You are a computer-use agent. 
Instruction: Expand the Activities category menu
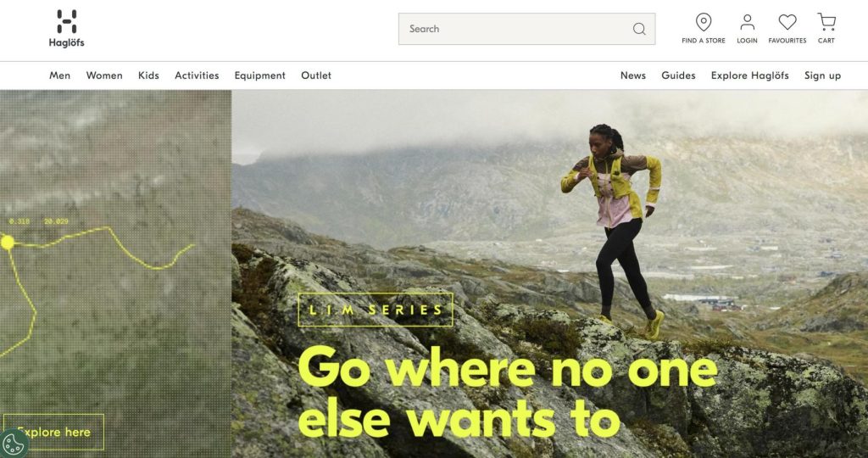[x=197, y=75]
